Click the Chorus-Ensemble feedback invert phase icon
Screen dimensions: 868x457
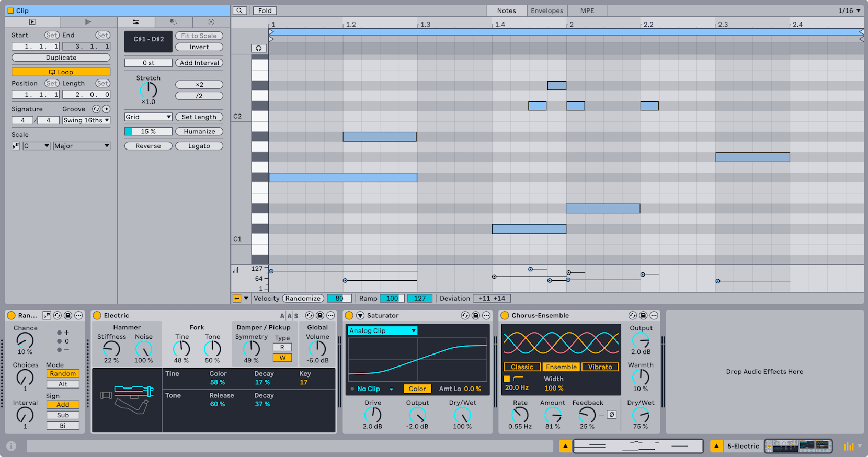click(x=612, y=415)
